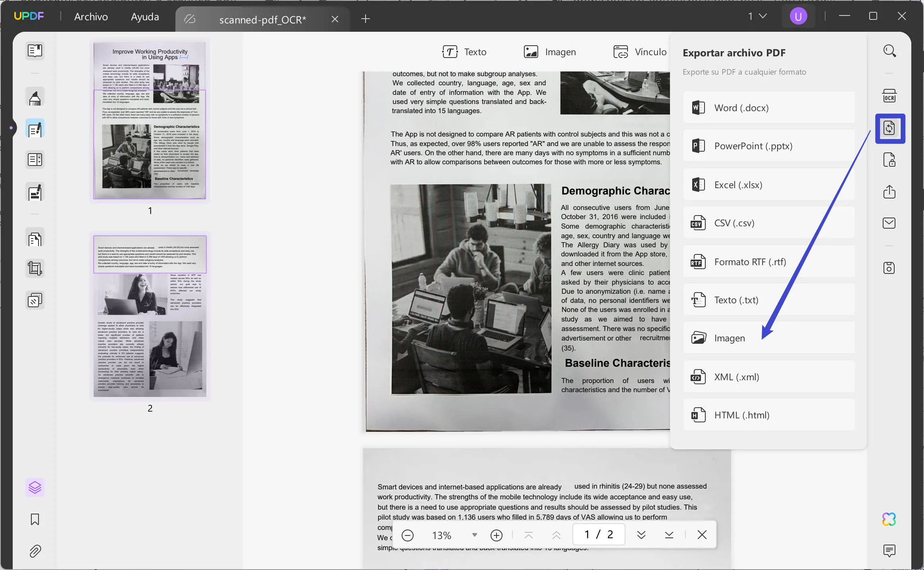Expand the window count dropdown near the avatar
This screenshot has height=570, width=924.
(757, 16)
